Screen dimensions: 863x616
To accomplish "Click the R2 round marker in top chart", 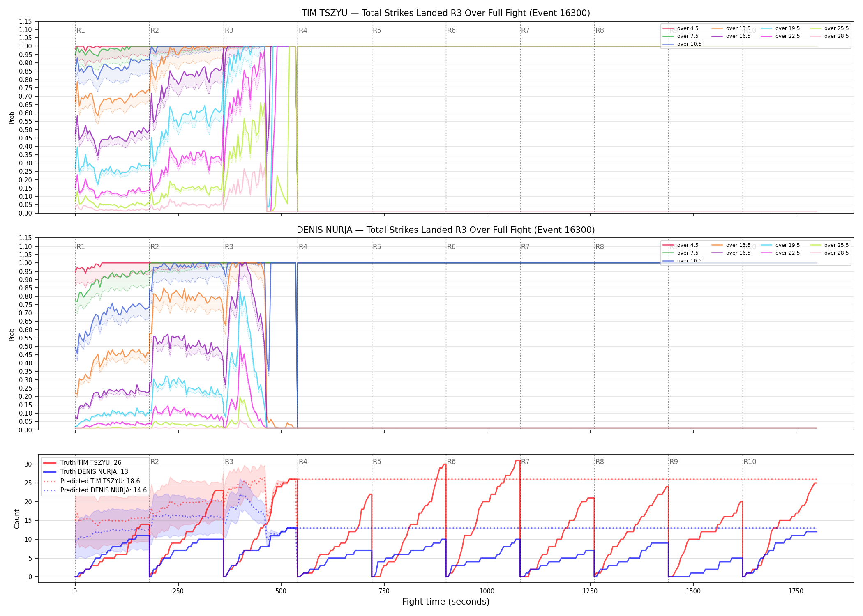I will tap(155, 30).
